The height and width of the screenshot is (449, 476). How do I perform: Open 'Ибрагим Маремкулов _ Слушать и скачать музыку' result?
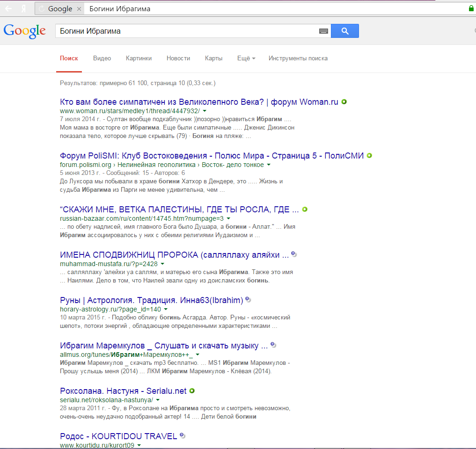click(164, 346)
